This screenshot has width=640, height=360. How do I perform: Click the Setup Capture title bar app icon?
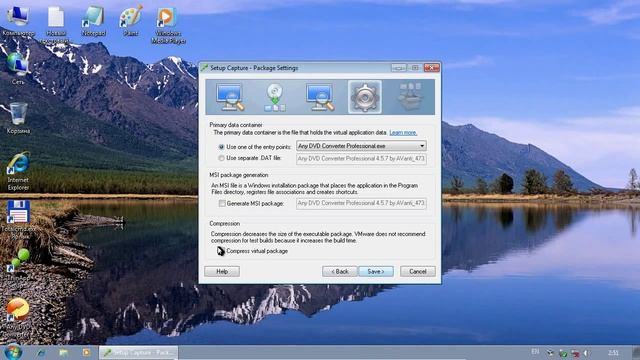pyautogui.click(x=204, y=68)
